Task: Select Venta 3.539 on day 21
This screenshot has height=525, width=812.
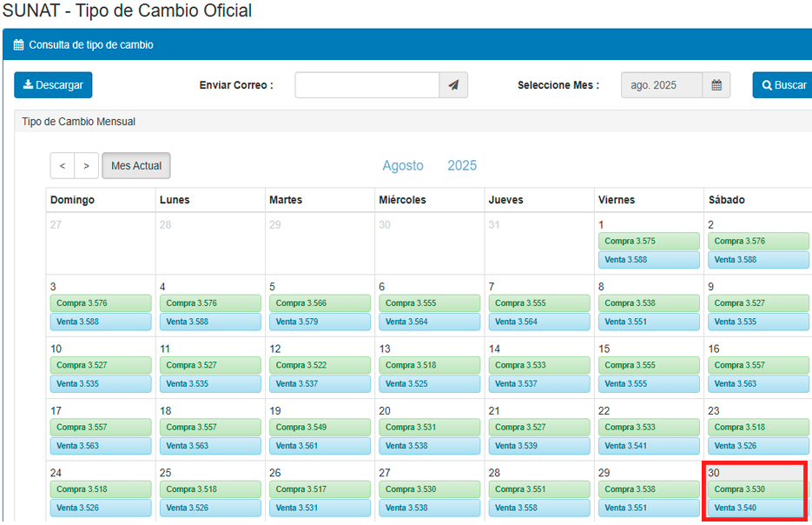Action: coord(539,446)
